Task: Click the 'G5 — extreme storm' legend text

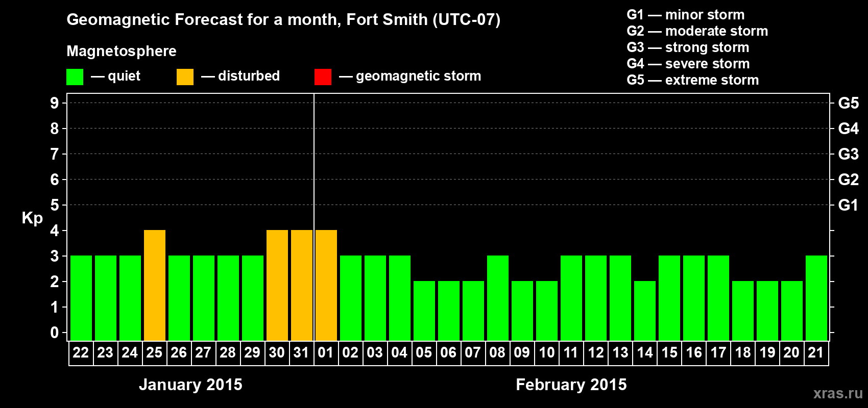Action: coord(693,80)
